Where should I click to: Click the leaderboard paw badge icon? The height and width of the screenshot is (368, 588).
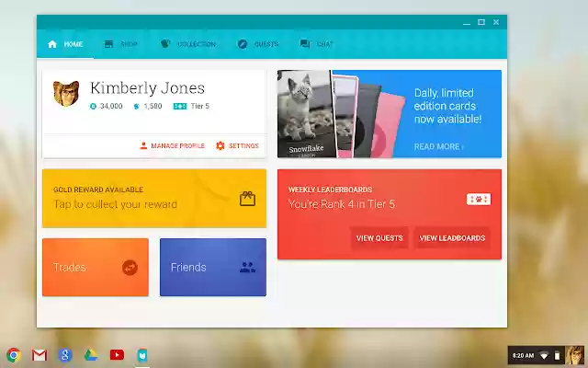pyautogui.click(x=479, y=199)
